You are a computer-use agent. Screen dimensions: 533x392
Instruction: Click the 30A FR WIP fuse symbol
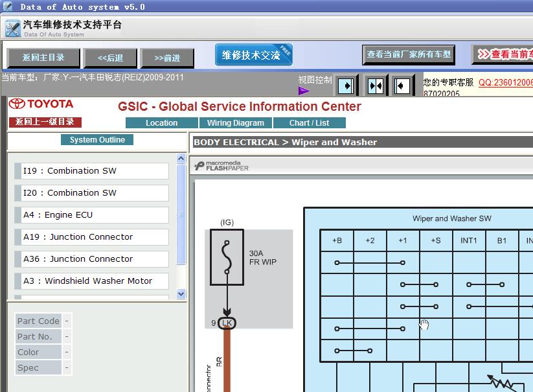click(x=227, y=257)
